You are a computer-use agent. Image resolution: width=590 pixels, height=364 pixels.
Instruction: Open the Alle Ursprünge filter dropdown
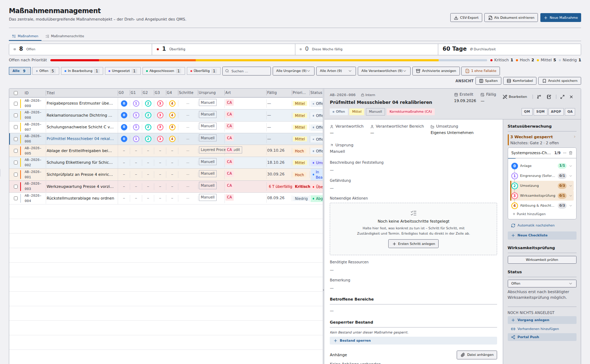[293, 71]
